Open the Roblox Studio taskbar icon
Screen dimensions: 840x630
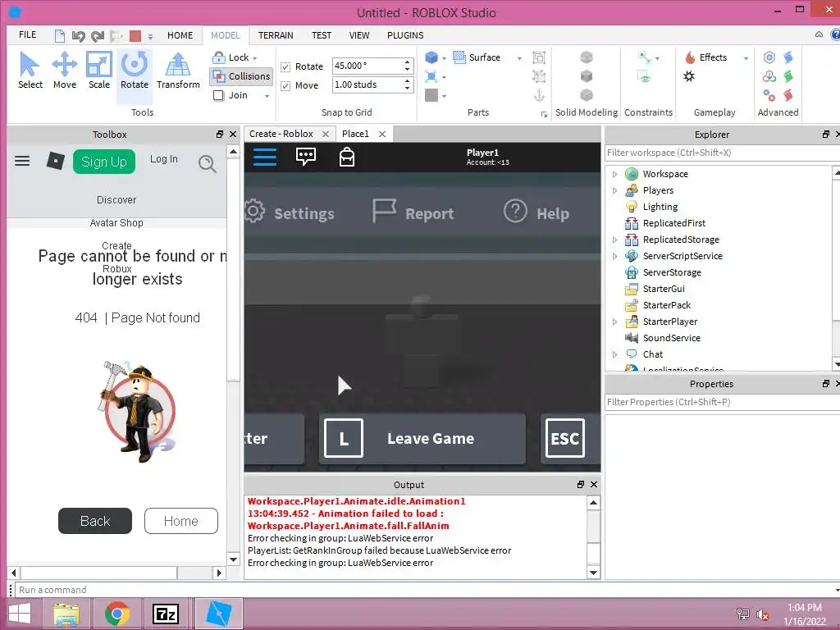pos(218,614)
